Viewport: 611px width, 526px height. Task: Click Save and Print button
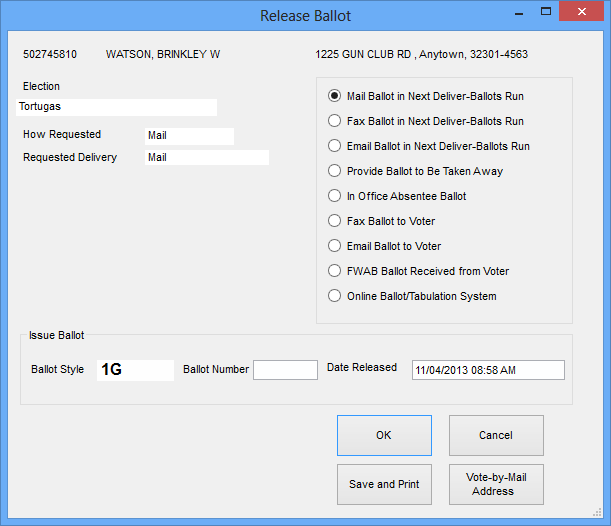(x=384, y=485)
